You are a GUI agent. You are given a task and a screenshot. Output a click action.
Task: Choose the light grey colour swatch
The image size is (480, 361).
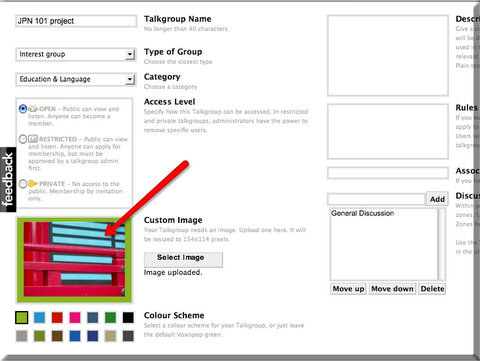click(x=22, y=336)
